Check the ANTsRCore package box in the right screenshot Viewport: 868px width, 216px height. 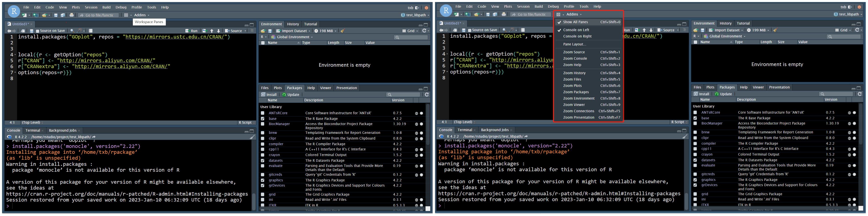tap(695, 113)
